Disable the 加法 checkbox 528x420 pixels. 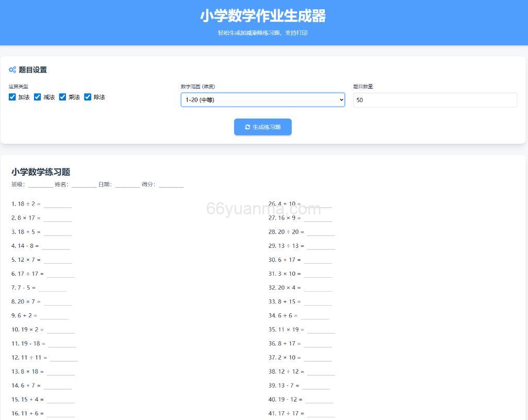click(12, 97)
